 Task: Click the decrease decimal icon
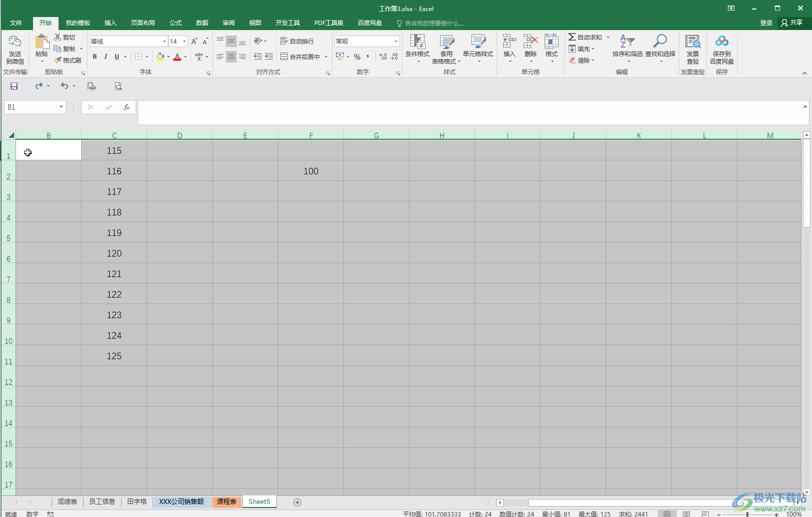[x=394, y=57]
